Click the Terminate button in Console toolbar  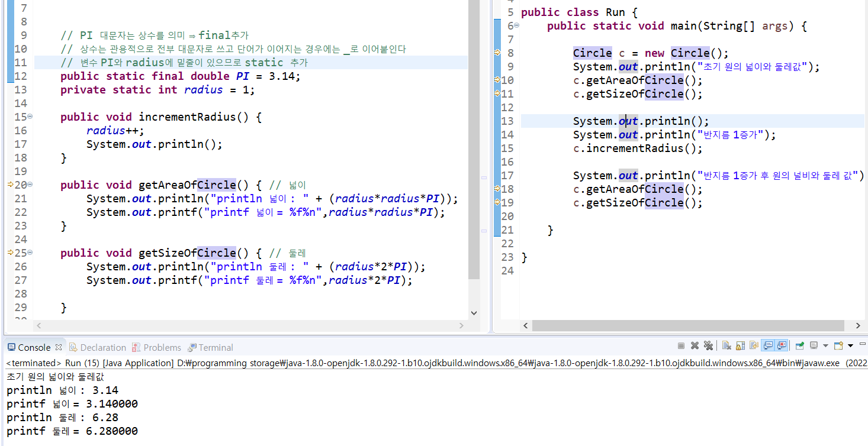click(x=681, y=346)
